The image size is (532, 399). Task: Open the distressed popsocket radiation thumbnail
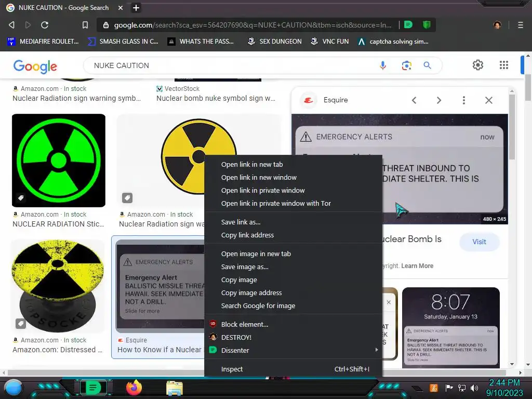click(58, 286)
